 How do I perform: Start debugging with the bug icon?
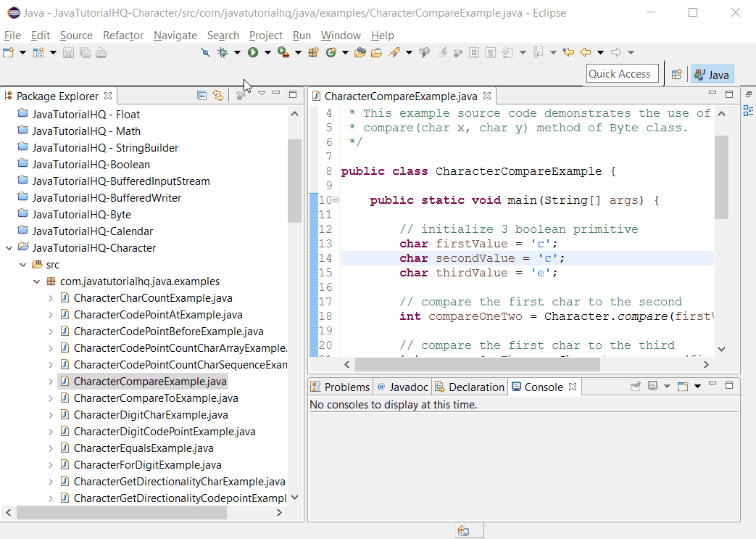tap(223, 52)
